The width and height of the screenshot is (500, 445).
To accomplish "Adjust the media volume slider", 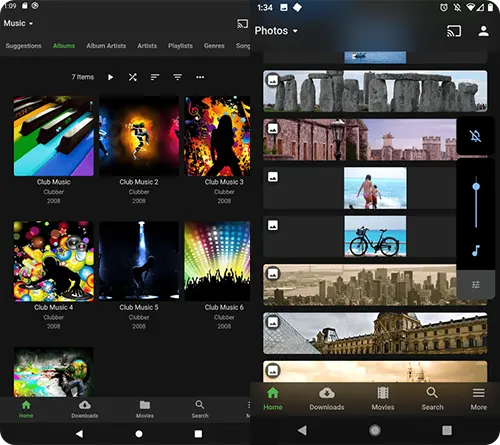I will coord(476,202).
